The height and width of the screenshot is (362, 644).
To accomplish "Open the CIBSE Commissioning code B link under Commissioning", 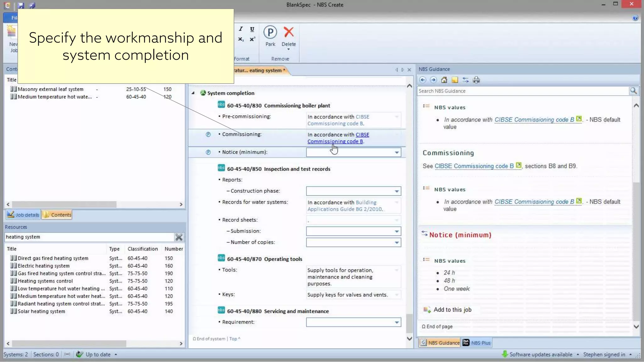I will 474,166.
